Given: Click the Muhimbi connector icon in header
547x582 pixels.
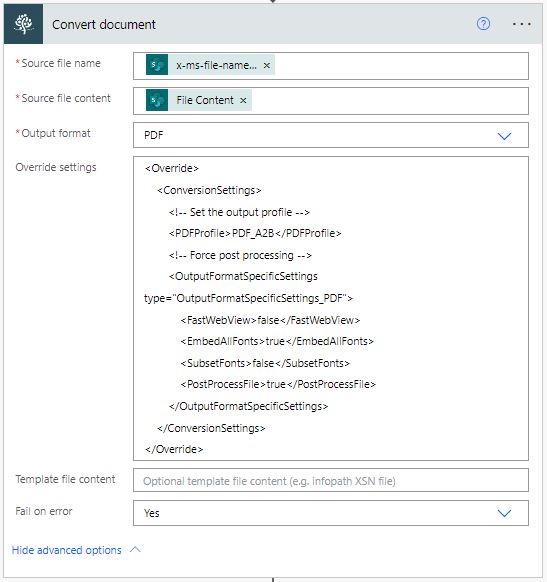Looking at the screenshot, I should coord(23,24).
